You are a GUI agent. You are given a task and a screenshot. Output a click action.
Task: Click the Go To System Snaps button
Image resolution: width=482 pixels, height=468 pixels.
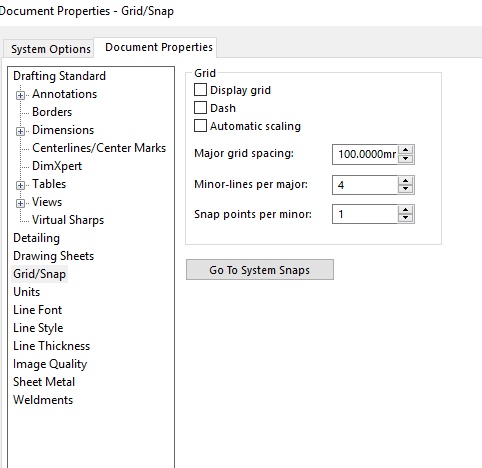[260, 270]
